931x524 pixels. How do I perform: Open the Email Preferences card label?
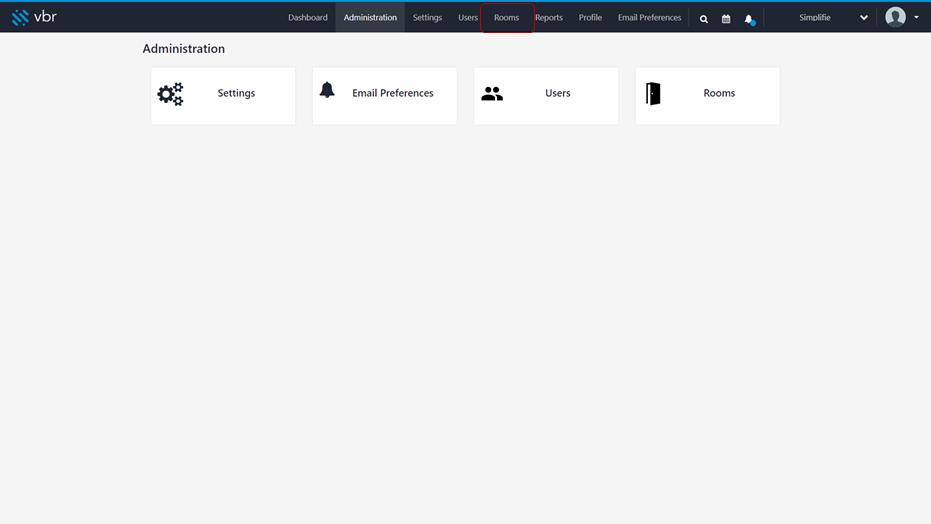(392, 93)
